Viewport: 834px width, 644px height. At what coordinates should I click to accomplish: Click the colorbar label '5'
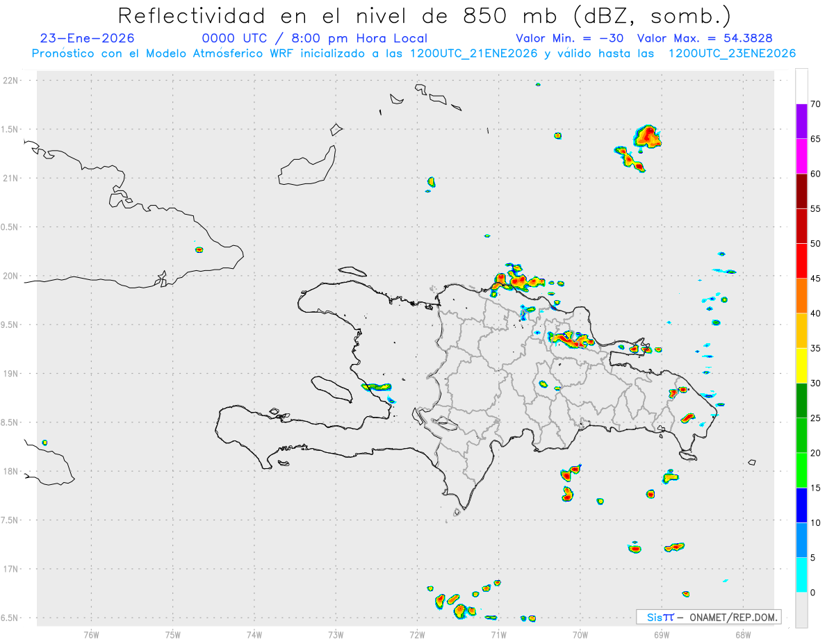(x=812, y=558)
